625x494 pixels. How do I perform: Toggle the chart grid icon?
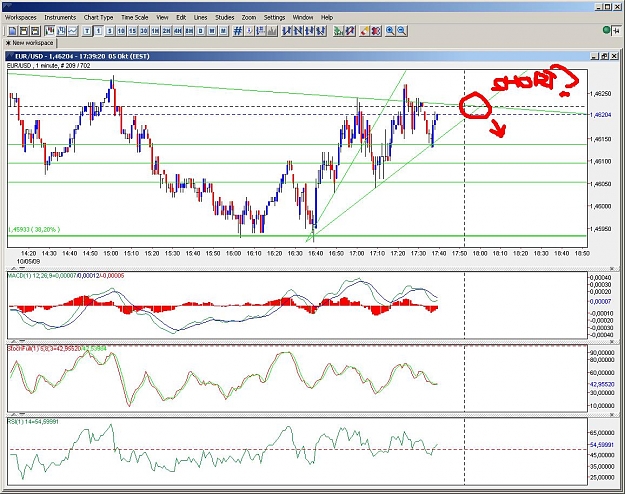238,31
